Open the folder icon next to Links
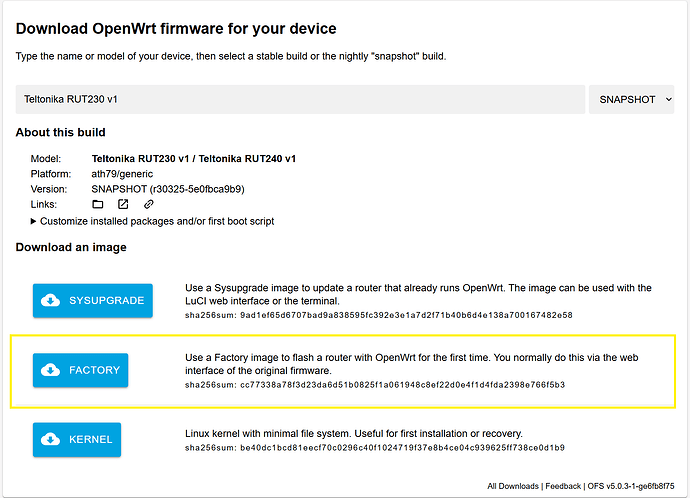Viewport: 690px width, 498px height. coord(98,204)
